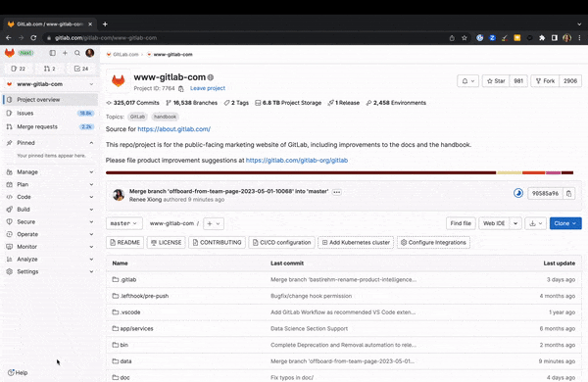Viewport: 588px width, 382px height.
Task: Copy the project ID icon
Action: [181, 88]
